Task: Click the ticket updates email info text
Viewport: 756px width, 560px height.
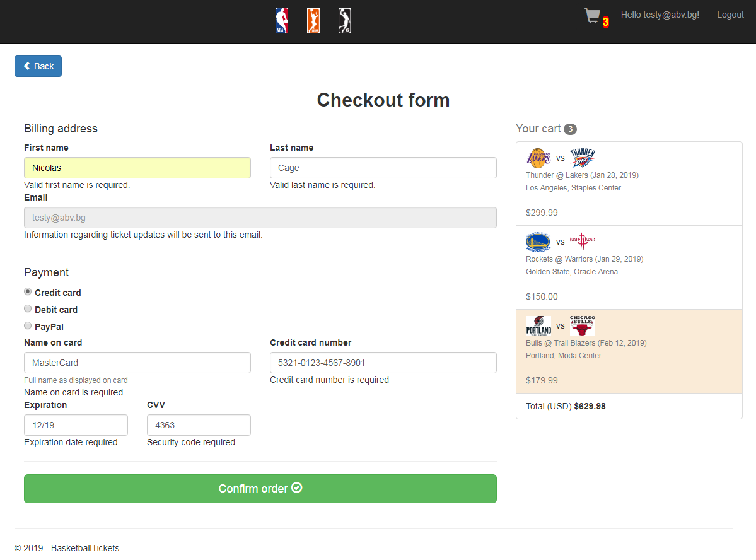Action: tap(143, 235)
